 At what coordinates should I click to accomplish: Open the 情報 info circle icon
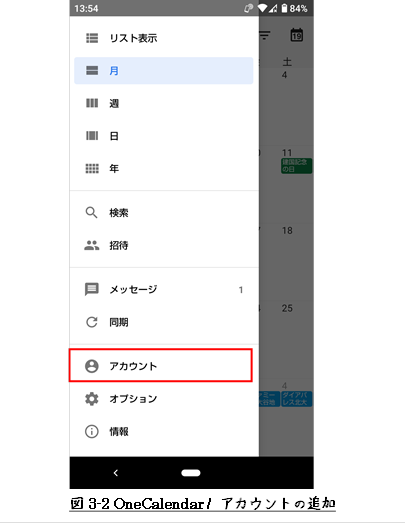click(x=92, y=432)
